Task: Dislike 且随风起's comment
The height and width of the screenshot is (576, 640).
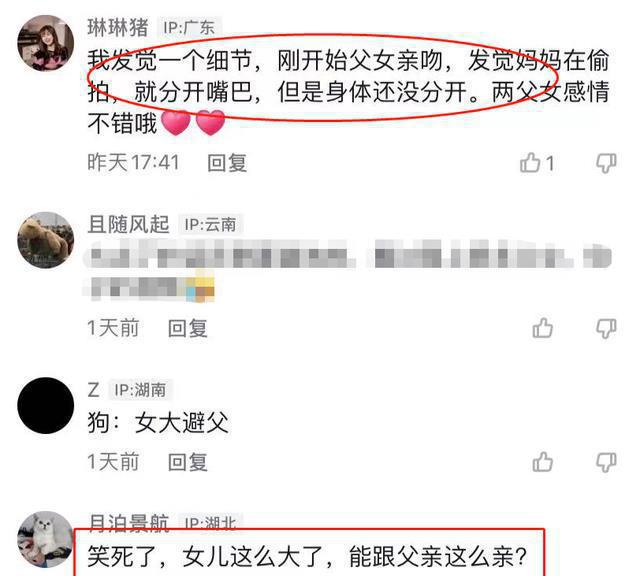Action: tap(606, 329)
